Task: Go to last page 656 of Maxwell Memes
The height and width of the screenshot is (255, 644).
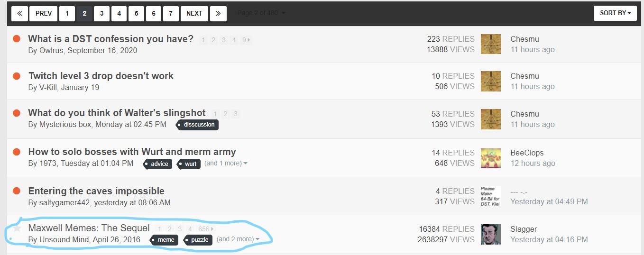Action: (x=206, y=229)
